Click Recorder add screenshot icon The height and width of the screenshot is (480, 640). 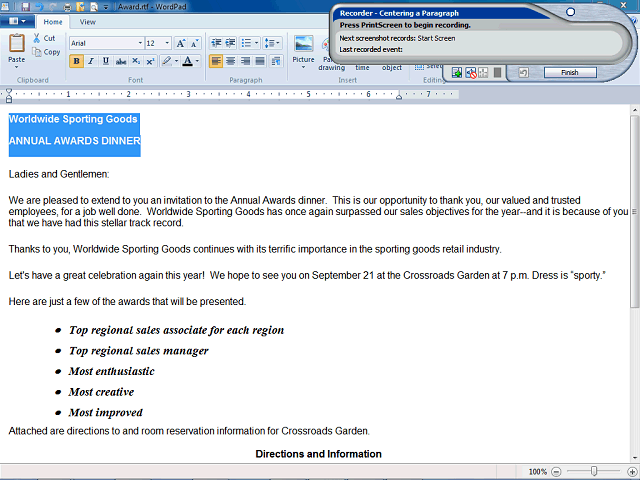point(457,73)
